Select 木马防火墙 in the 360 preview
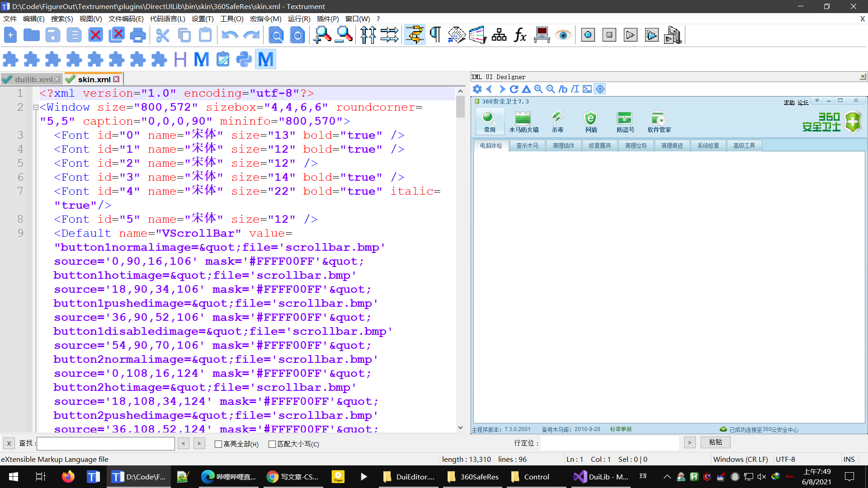The image size is (868, 488). 524,122
